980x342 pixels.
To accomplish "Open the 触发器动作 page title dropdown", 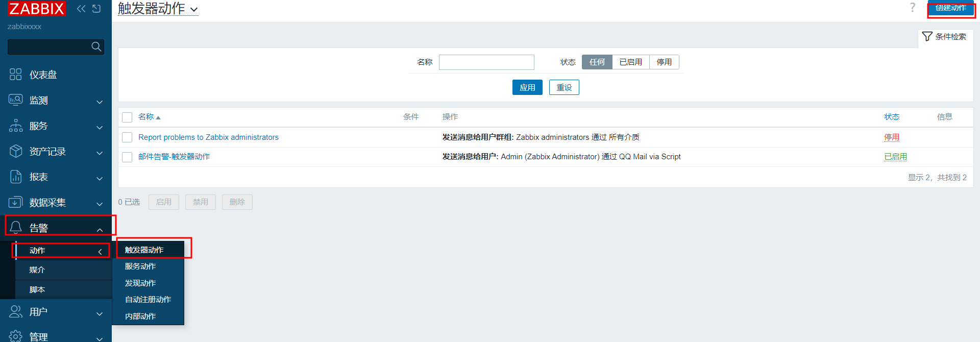I will pyautogui.click(x=158, y=9).
